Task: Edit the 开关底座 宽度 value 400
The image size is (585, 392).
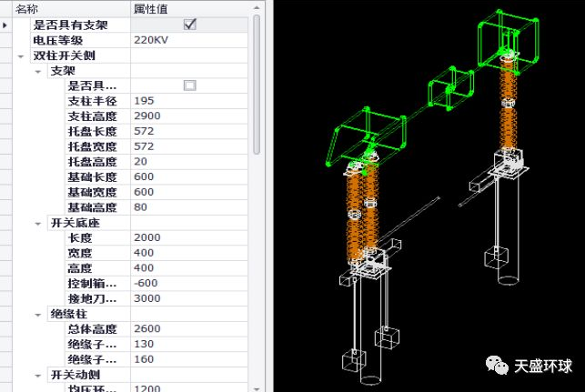Action: click(189, 253)
